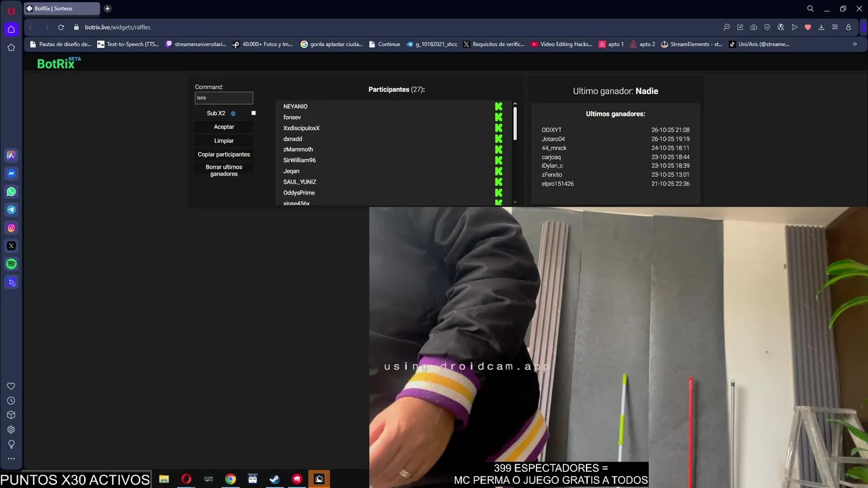868x488 pixels.
Task: Open Instagram in the sidebar
Action: point(11,228)
